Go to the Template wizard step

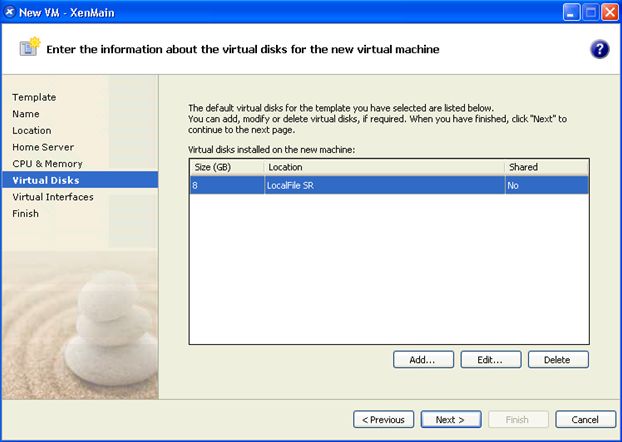click(34, 97)
